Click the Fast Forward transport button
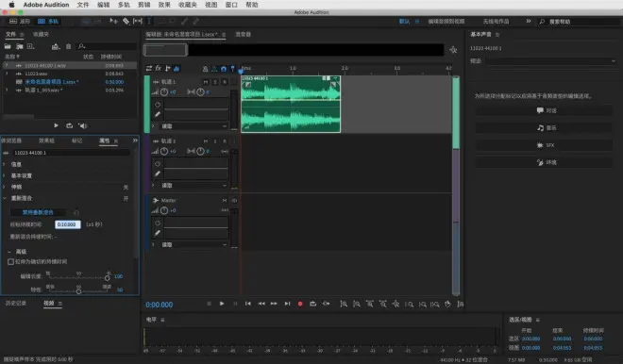Screen dimensions: 623x364 coord(274,304)
